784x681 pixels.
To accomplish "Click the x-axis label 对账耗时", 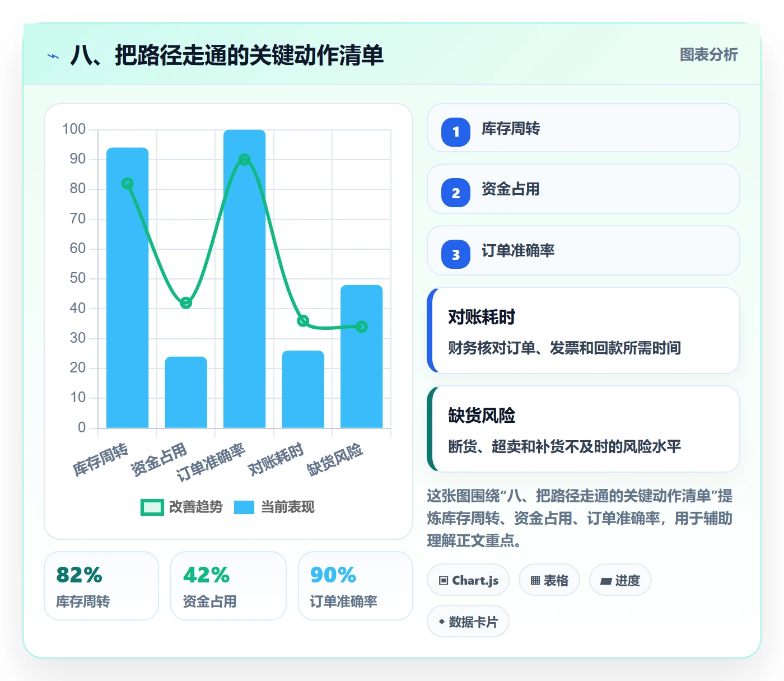I will 276,459.
